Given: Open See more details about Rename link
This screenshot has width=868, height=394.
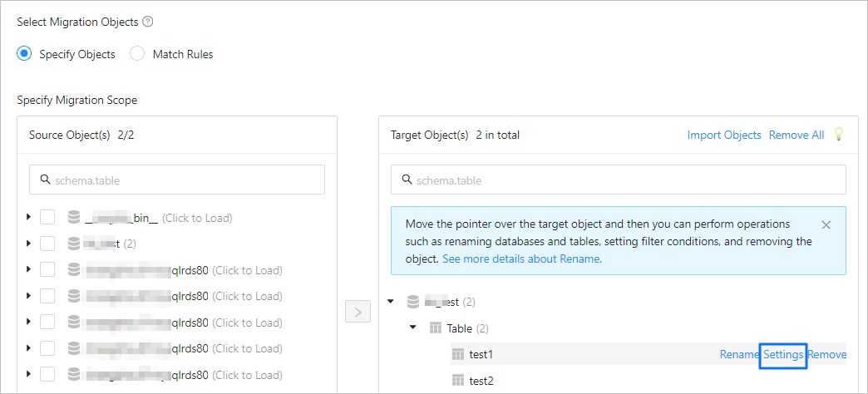Looking at the screenshot, I should [x=522, y=259].
